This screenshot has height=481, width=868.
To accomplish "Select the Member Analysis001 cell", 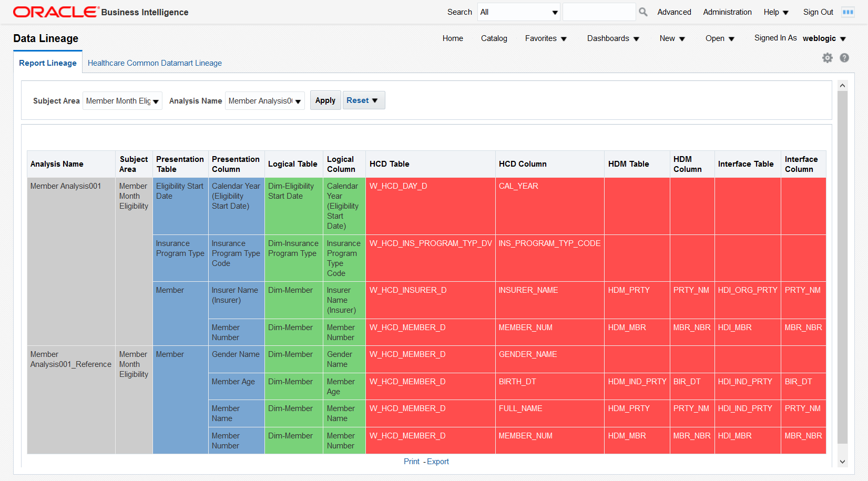I will (x=71, y=261).
